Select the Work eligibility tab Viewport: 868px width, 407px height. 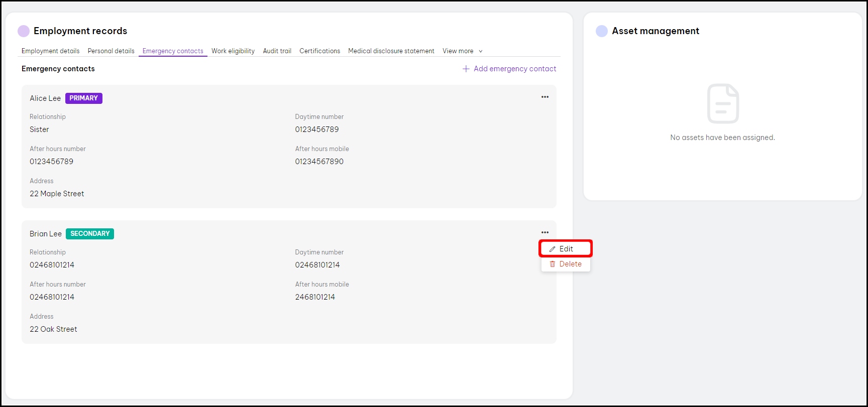[233, 51]
